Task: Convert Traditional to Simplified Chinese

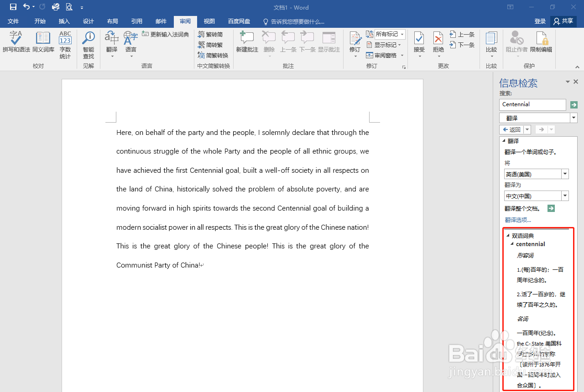Action: [x=210, y=34]
